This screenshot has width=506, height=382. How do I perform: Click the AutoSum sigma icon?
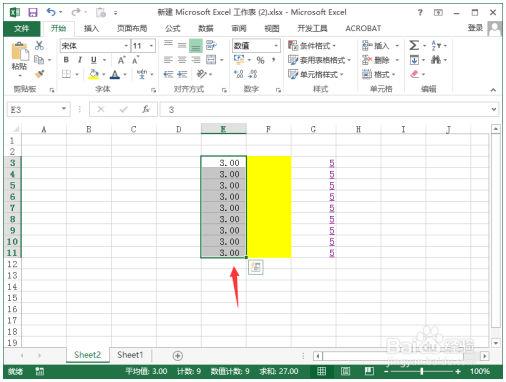coord(414,45)
